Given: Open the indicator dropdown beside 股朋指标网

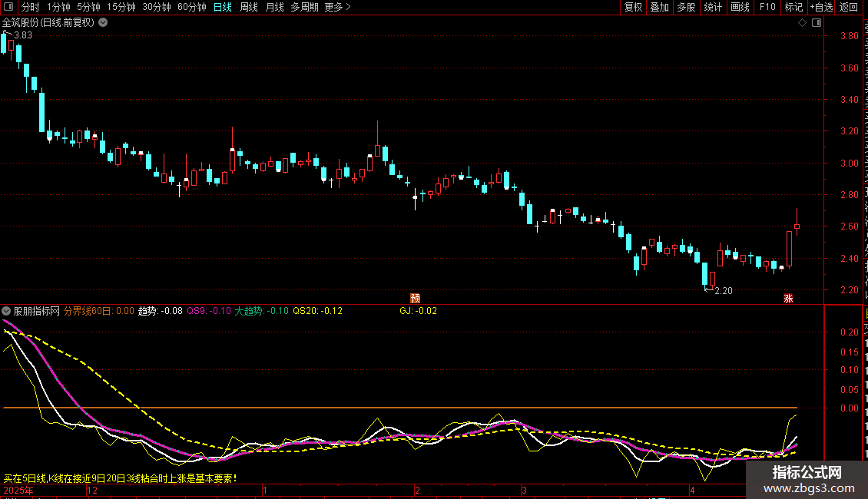Looking at the screenshot, I should pos(6,311).
